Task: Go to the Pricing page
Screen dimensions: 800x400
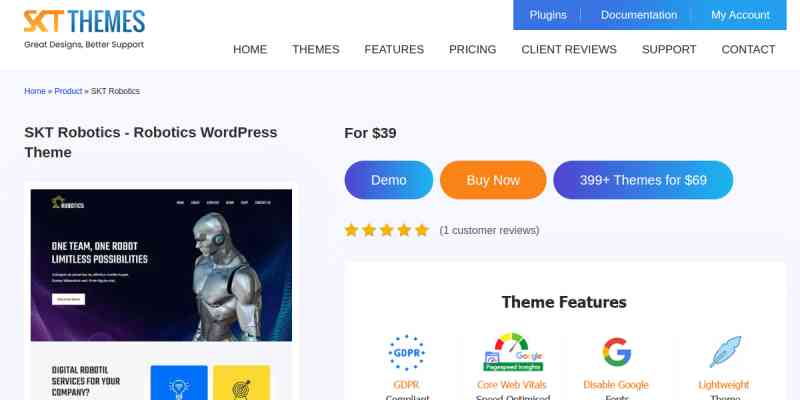Action: (x=472, y=49)
